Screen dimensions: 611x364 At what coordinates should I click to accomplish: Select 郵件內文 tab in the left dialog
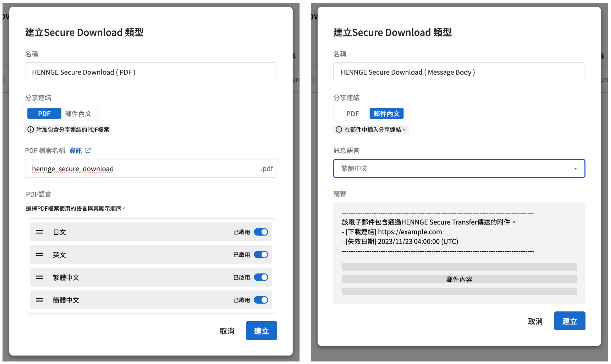point(78,114)
